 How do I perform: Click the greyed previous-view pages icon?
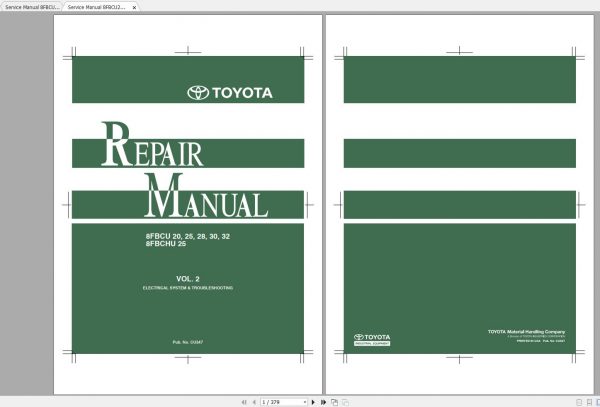coord(345,402)
